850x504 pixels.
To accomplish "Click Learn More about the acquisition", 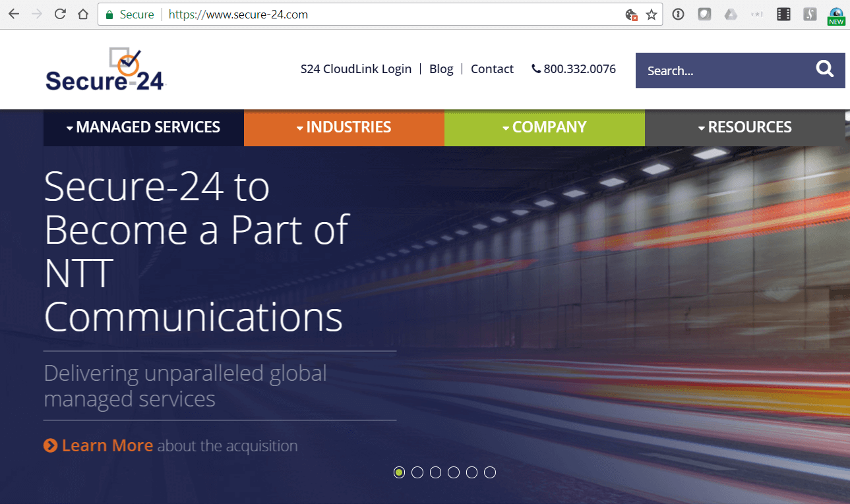I will 107,445.
